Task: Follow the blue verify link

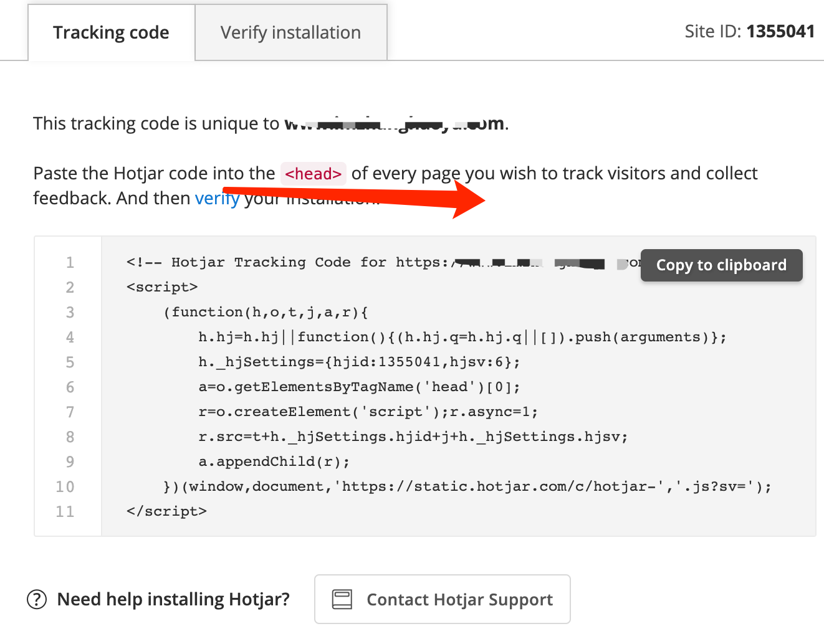Action: [217, 198]
